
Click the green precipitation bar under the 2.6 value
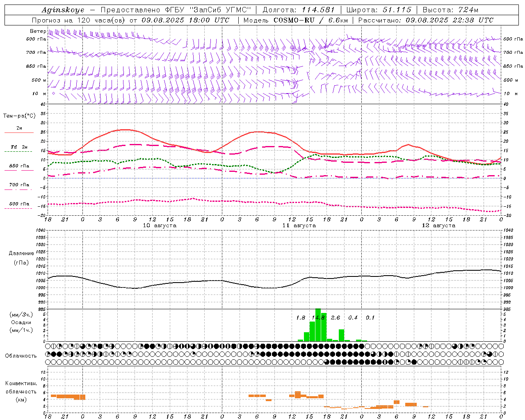341,335
